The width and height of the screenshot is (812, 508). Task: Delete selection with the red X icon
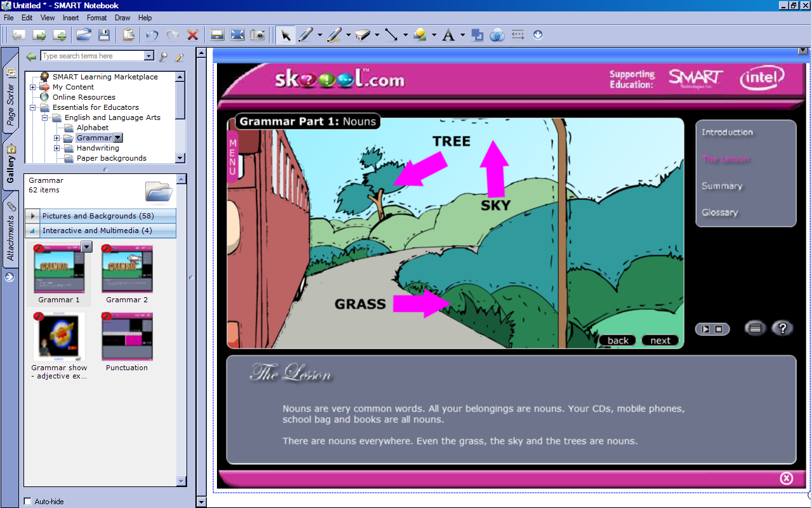point(193,35)
